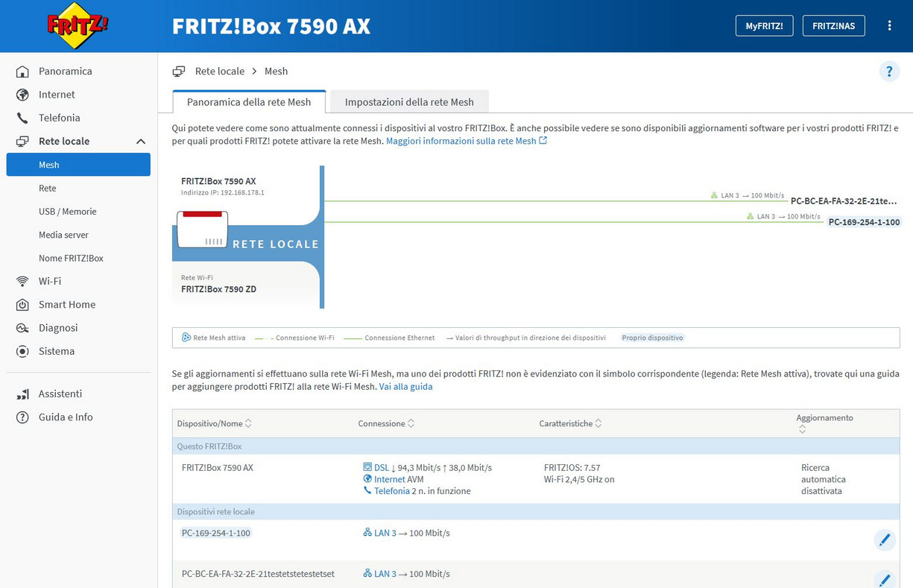Select Mesh in the sidebar
This screenshot has width=913, height=588.
(x=78, y=165)
